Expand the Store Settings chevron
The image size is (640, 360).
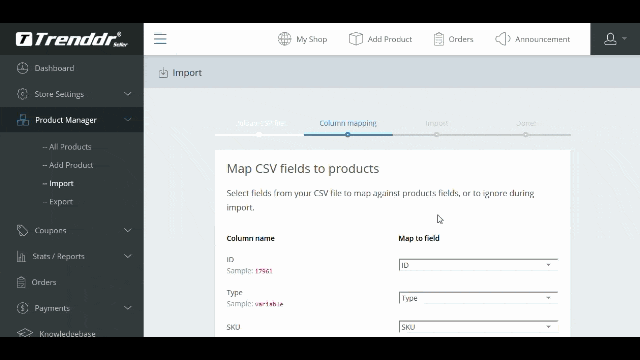pyautogui.click(x=128, y=94)
